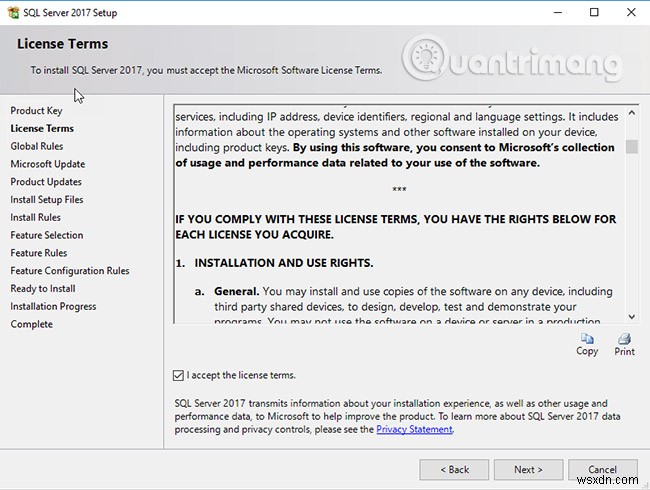Select the License Terms step
The height and width of the screenshot is (490, 650).
pyautogui.click(x=42, y=129)
